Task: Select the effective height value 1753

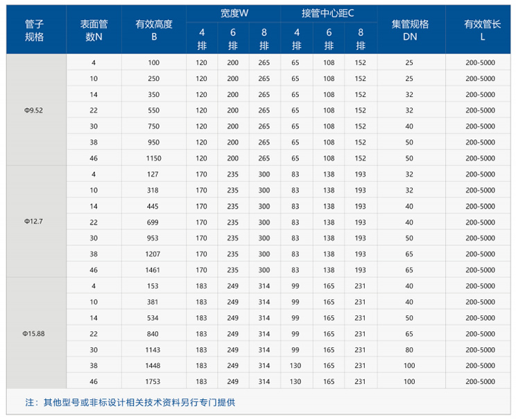Action: tap(153, 381)
